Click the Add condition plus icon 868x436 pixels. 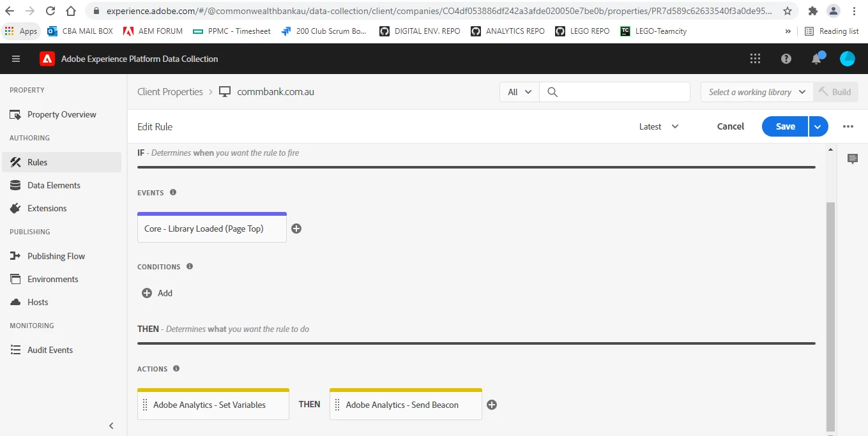click(147, 293)
